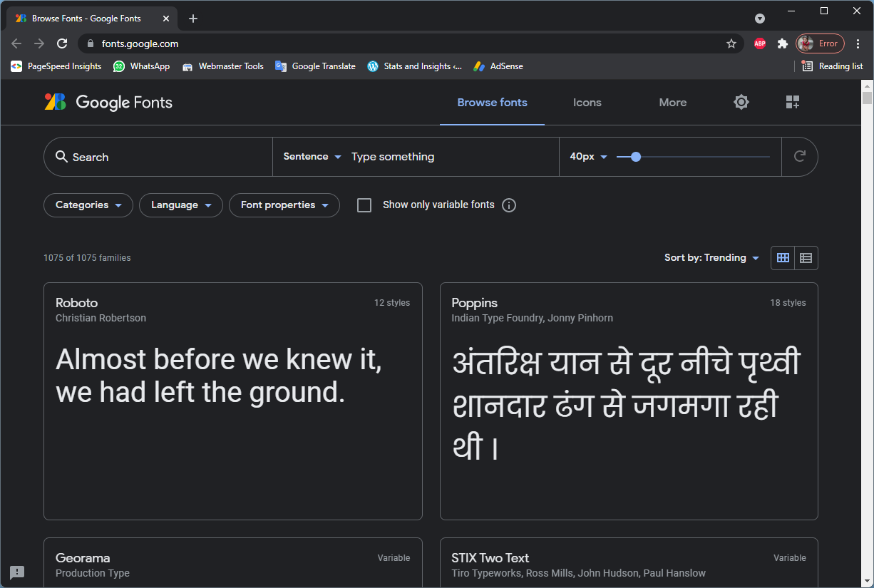The height and width of the screenshot is (588, 874).
Task: Open the Sentence preview type dropdown
Action: coord(312,157)
